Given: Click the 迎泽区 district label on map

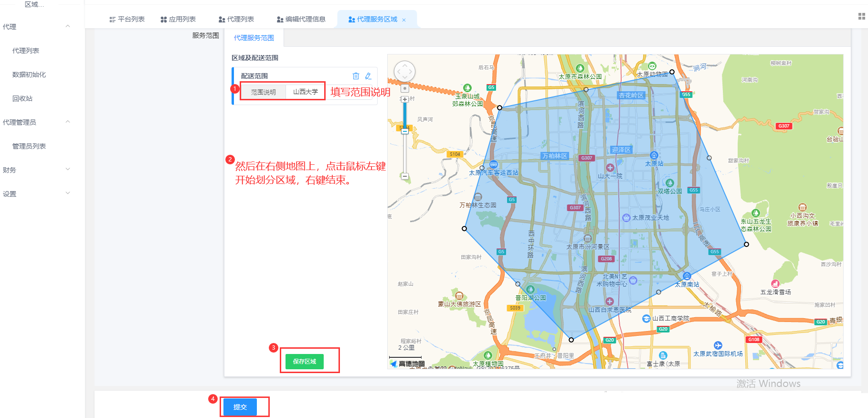Looking at the screenshot, I should pyautogui.click(x=621, y=150).
